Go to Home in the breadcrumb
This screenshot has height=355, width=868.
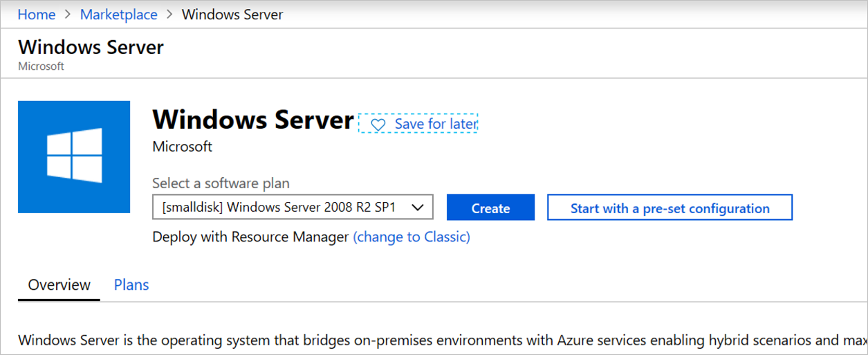(x=37, y=15)
